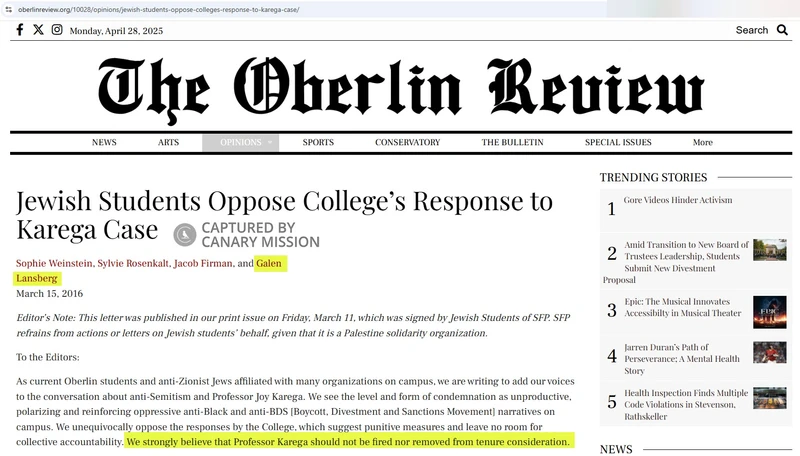Open the X (Twitter) icon link
This screenshot has height=456, width=800.
click(x=38, y=30)
